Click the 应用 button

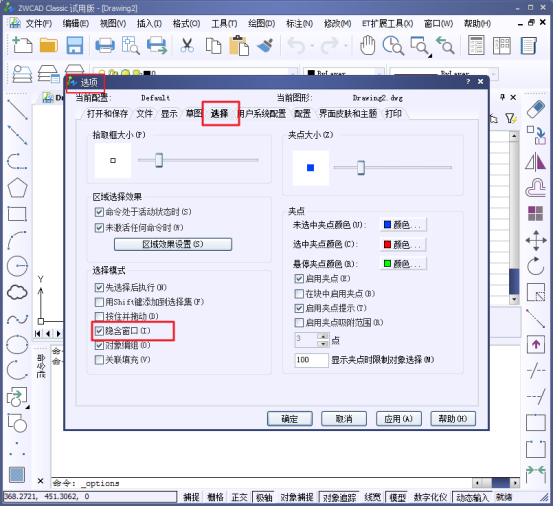coord(399,419)
